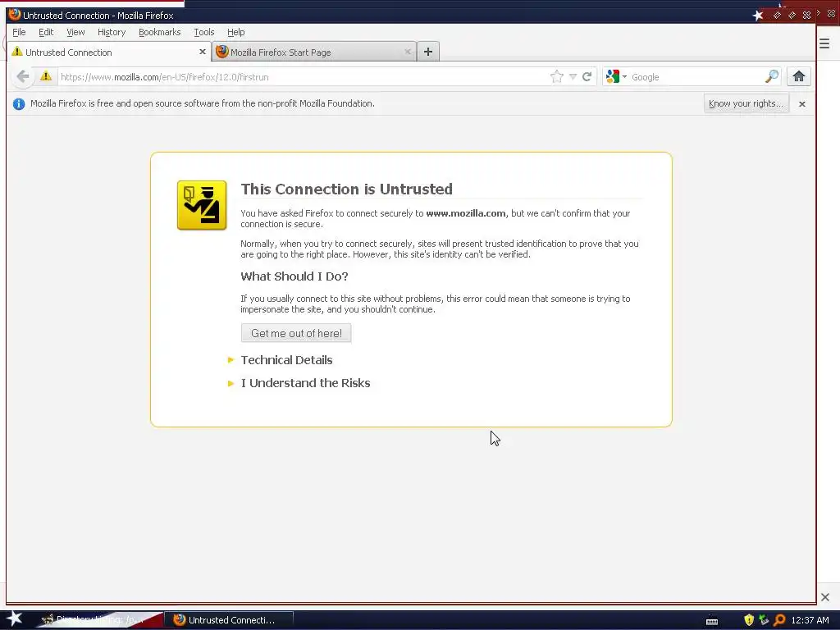This screenshot has width=840, height=630.
Task: Click the X icon behind Firefox window
Action: coord(825,597)
